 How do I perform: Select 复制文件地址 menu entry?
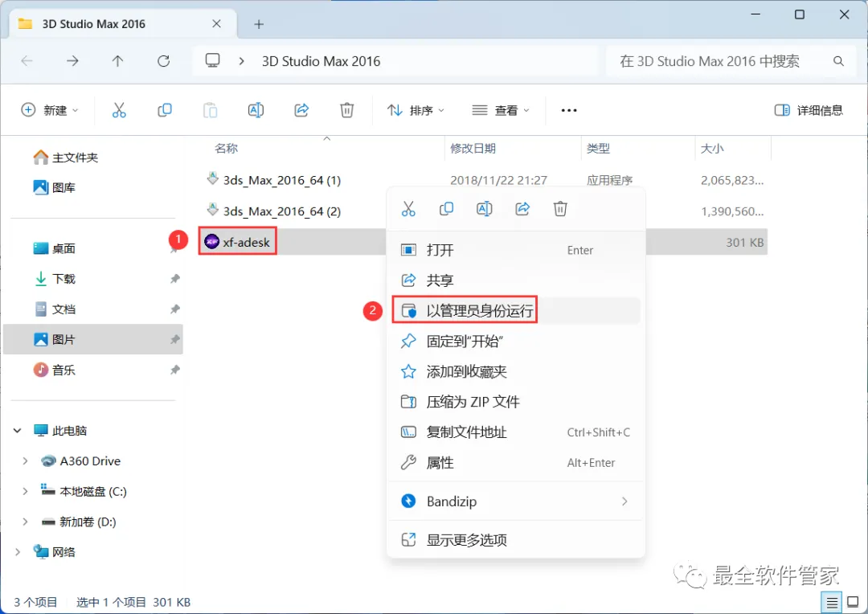(516, 432)
